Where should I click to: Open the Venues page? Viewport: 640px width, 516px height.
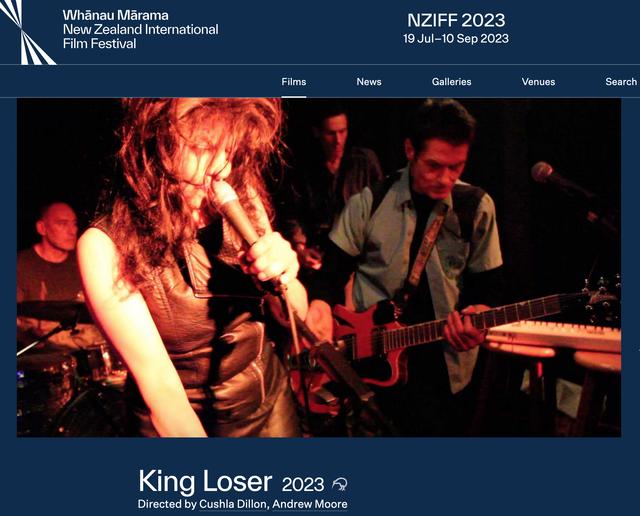point(538,82)
